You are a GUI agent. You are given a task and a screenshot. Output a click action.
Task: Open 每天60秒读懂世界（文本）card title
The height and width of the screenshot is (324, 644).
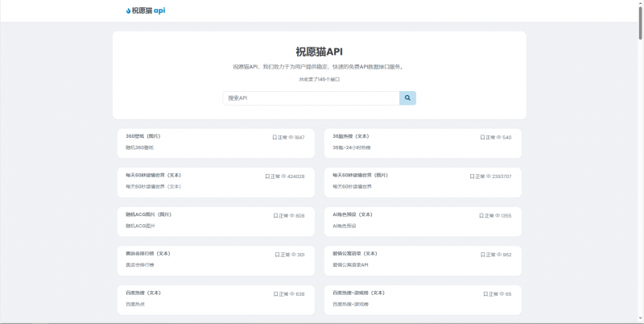pos(153,175)
